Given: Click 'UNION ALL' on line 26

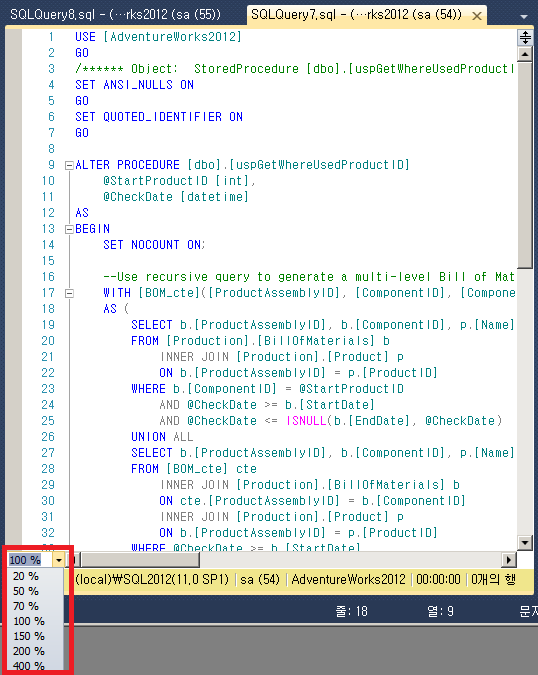Looking at the screenshot, I should [x=162, y=437].
